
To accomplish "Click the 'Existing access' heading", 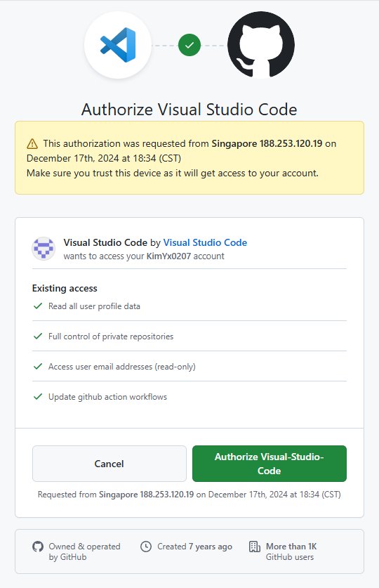I will click(65, 288).
